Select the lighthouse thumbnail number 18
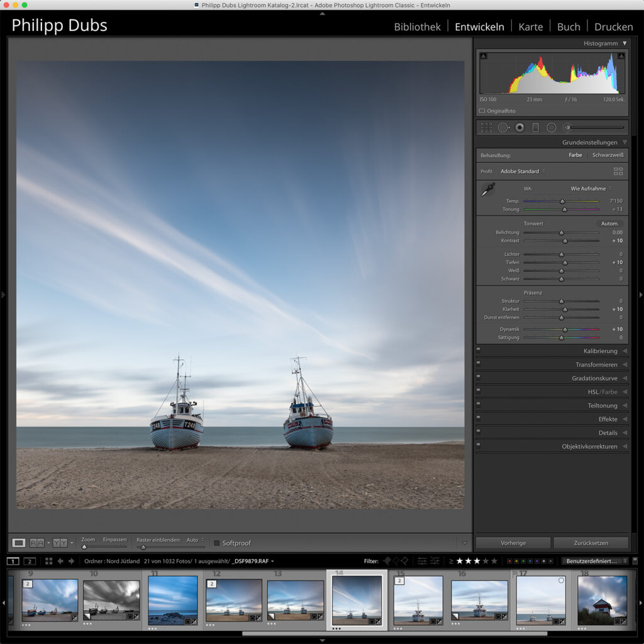 (x=602, y=599)
